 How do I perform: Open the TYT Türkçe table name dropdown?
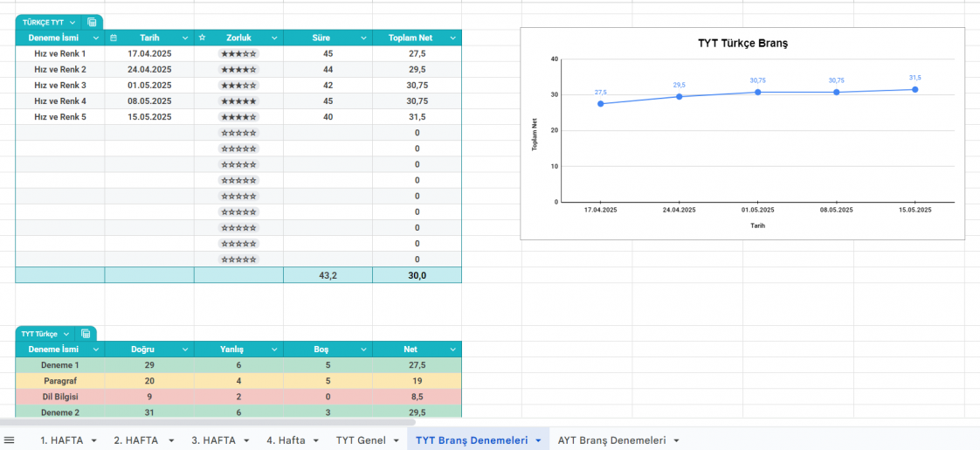click(x=66, y=334)
